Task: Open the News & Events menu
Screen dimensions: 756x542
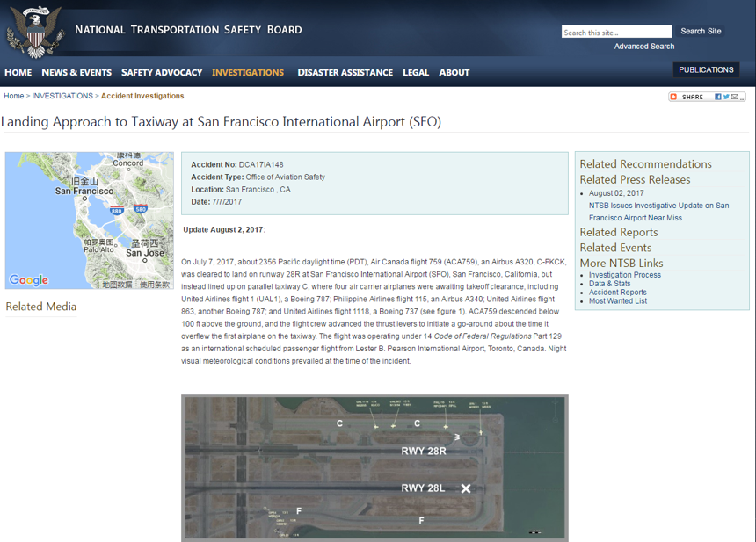Action: click(x=76, y=72)
